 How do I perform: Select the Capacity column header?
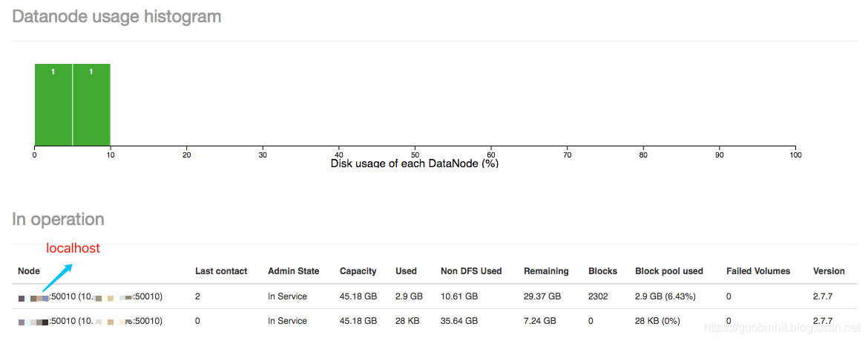[x=358, y=271]
